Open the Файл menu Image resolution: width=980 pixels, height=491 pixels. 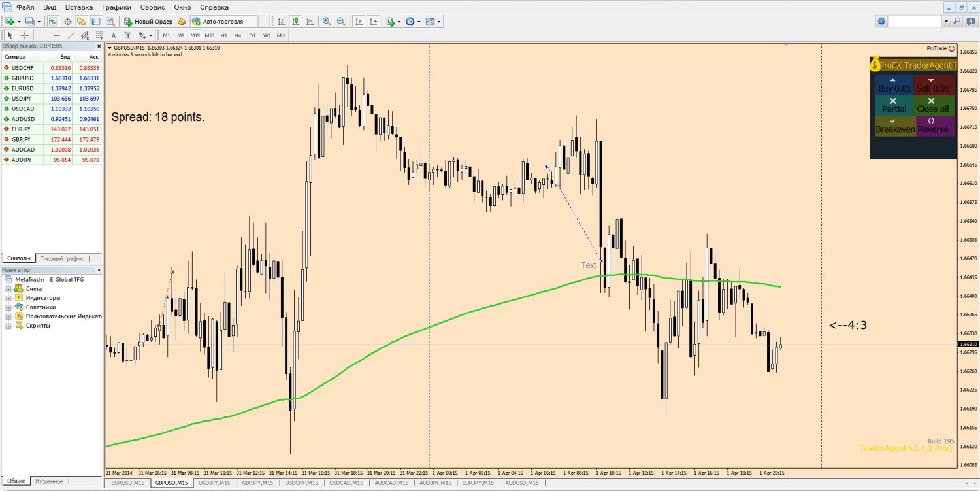(25, 7)
